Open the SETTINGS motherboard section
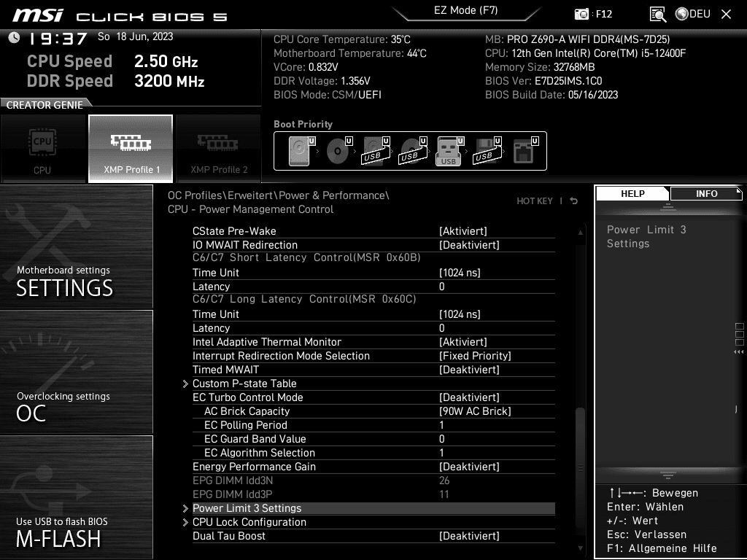The width and height of the screenshot is (747, 560). tap(76, 246)
